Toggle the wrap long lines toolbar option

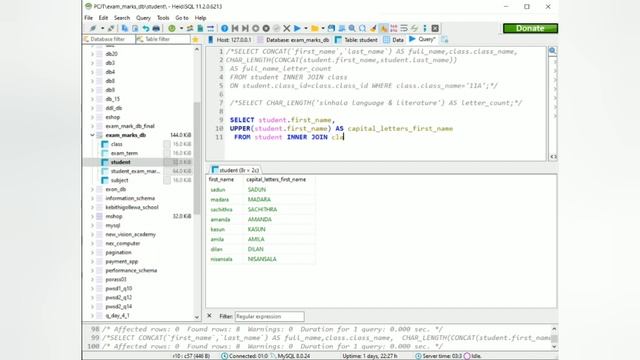[x=404, y=28]
